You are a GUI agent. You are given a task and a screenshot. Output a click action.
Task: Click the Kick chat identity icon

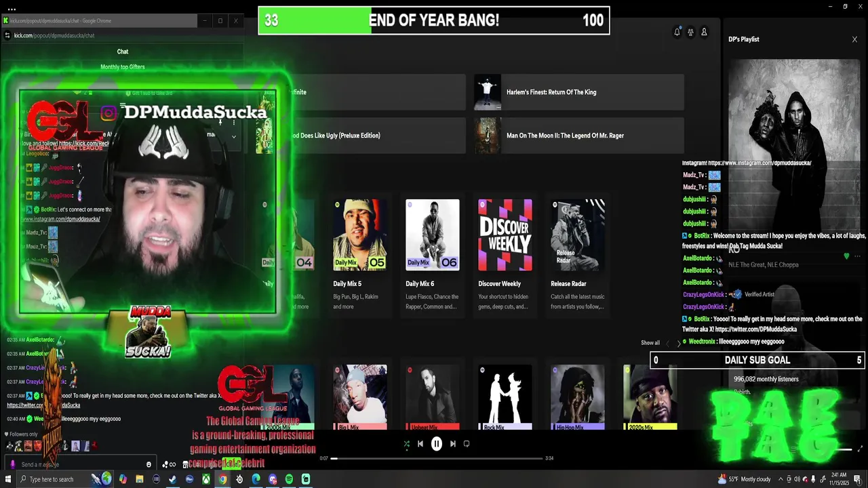coord(12,464)
